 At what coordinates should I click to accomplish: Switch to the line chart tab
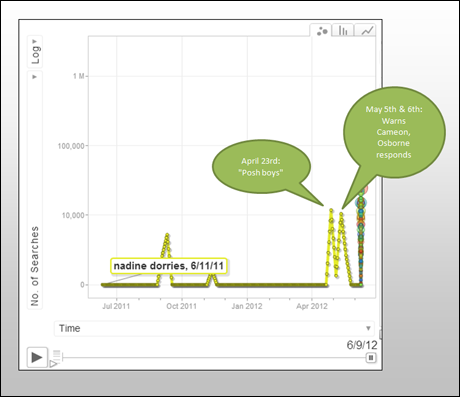click(366, 31)
